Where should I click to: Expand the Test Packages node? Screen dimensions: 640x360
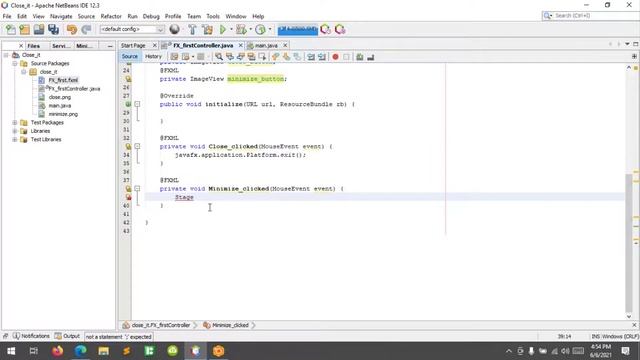[15, 122]
